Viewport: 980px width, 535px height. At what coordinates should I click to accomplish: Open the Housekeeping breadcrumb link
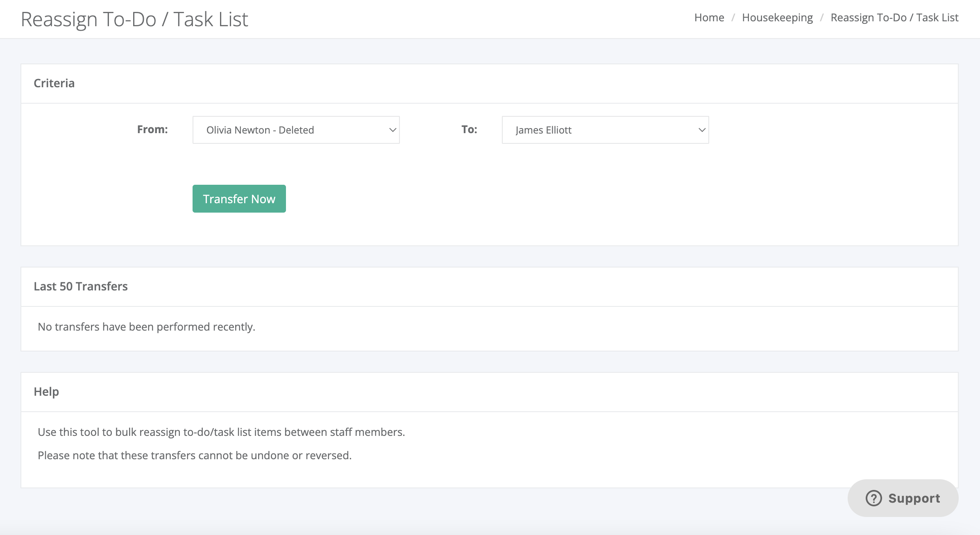tap(777, 18)
